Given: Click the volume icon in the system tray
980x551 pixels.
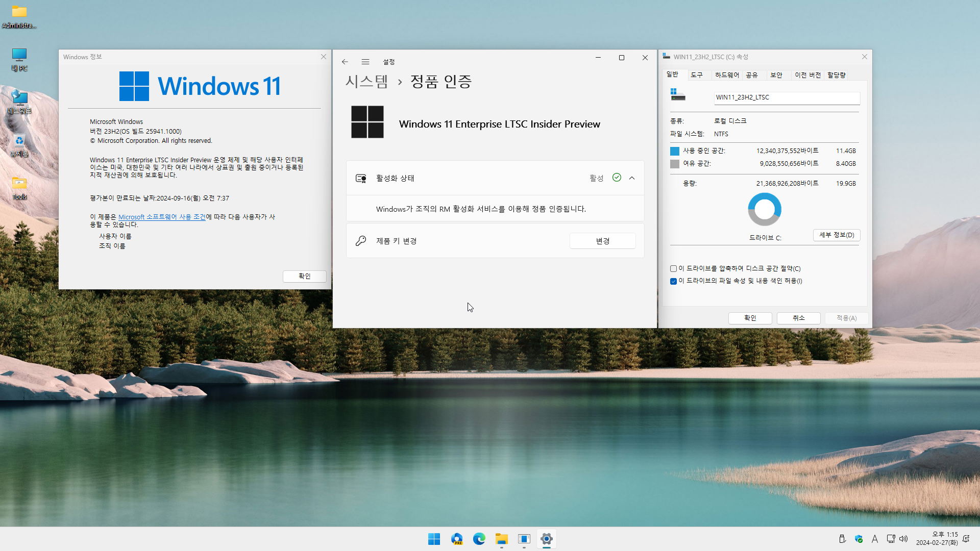Looking at the screenshot, I should point(903,539).
